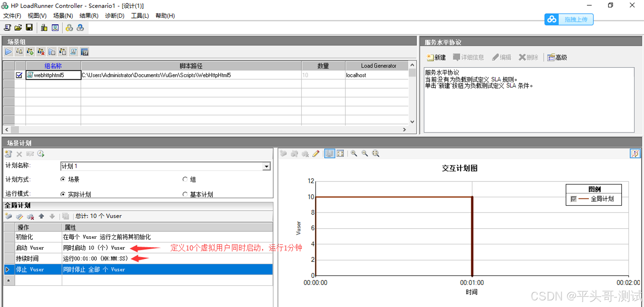Click 编辑 in the SLA panel
The width and height of the screenshot is (644, 307).
(502, 58)
